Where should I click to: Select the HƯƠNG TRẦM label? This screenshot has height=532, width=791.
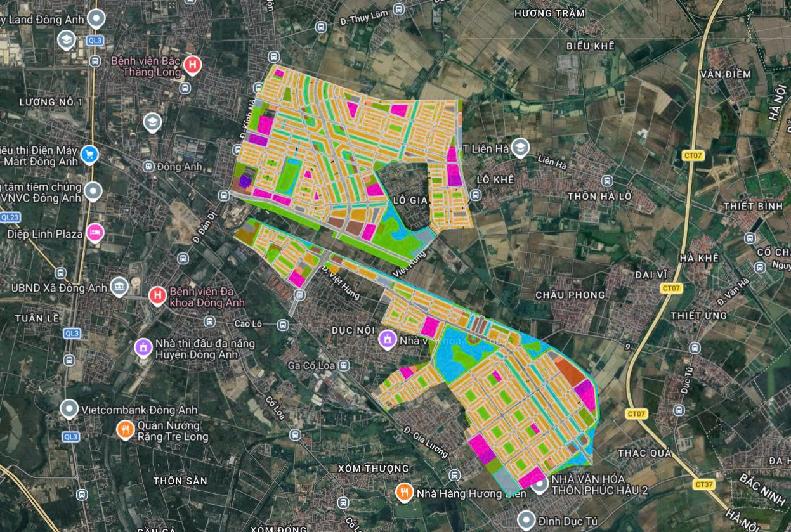click(549, 13)
